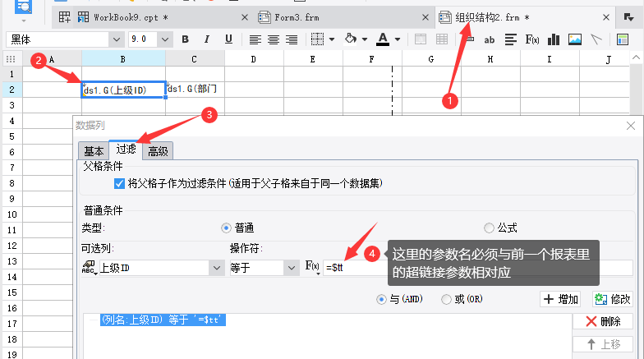The height and width of the screenshot is (359, 644).
Task: Open the tab list overflow icon
Action: click(628, 17)
